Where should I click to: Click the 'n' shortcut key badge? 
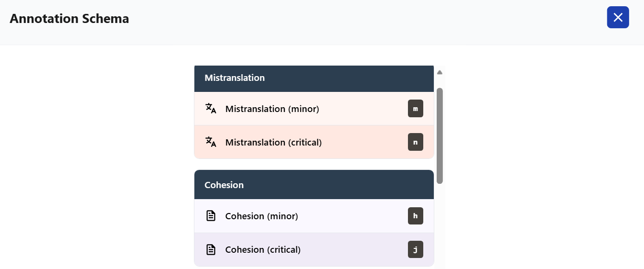click(x=415, y=142)
